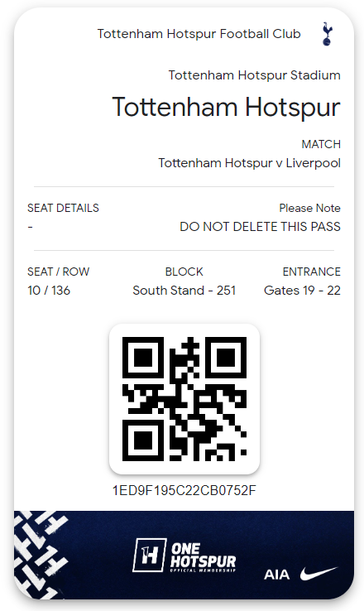The height and width of the screenshot is (611, 364).
Task: Click the ENTRANCE field label
Action: click(311, 272)
